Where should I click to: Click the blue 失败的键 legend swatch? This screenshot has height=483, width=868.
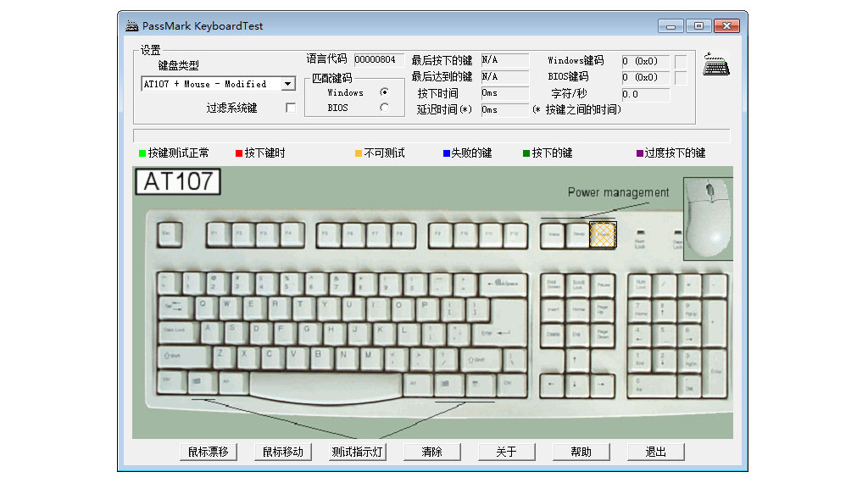pos(446,153)
